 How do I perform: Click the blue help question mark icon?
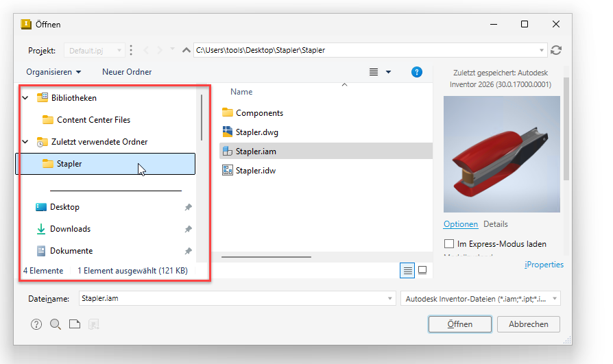coord(417,72)
